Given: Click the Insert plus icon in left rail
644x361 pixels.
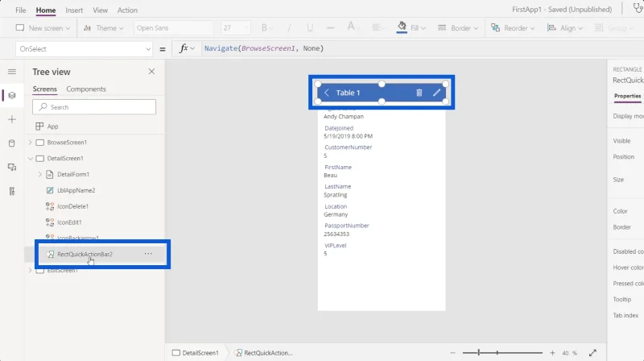Looking at the screenshot, I should pos(12,119).
